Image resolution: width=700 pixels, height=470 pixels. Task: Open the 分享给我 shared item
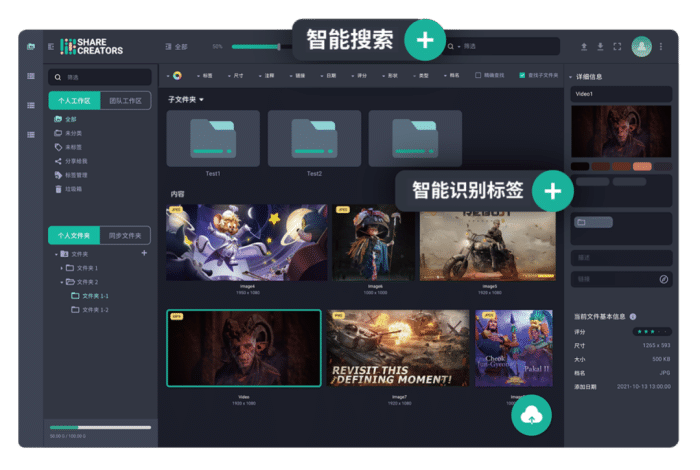click(x=71, y=161)
